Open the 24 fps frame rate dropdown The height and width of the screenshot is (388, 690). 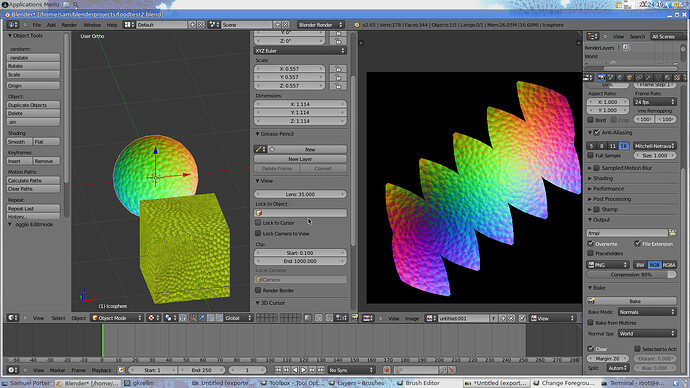click(x=654, y=102)
